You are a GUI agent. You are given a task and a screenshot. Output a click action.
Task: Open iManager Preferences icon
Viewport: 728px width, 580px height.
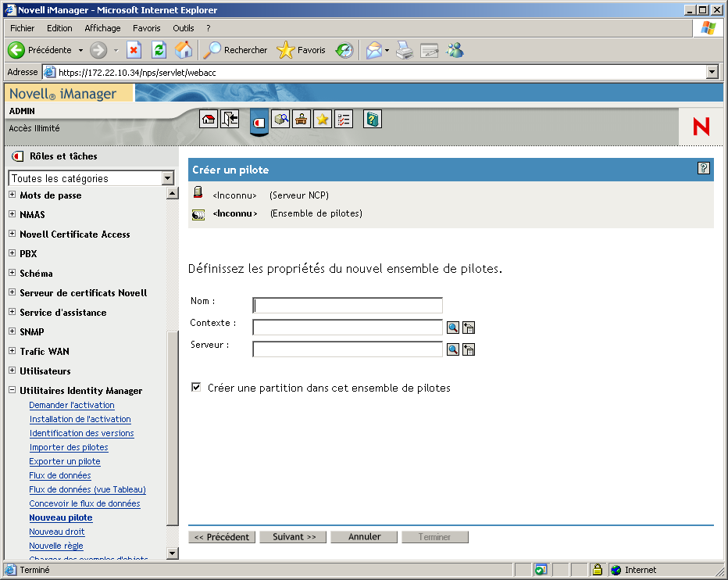(342, 119)
